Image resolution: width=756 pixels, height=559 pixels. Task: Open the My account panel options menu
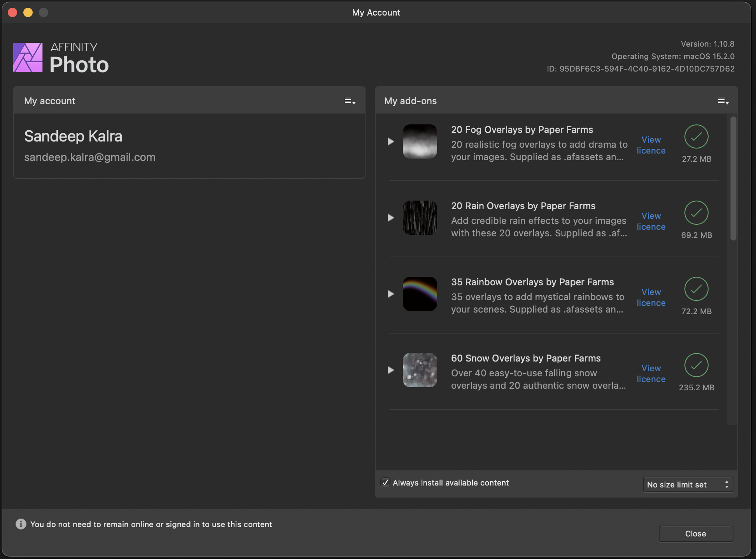(x=350, y=101)
